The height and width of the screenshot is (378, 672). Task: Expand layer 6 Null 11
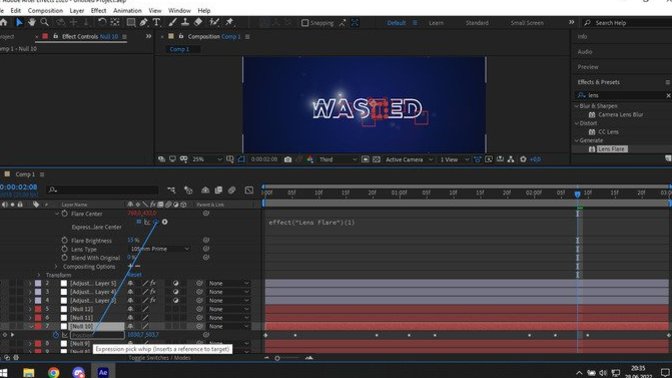click(x=30, y=318)
